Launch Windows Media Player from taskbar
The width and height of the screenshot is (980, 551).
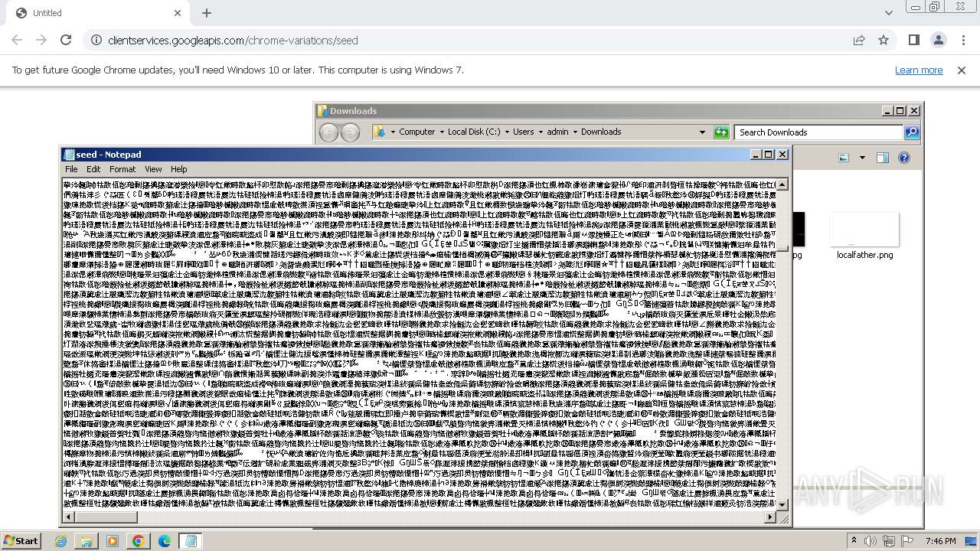point(112,541)
